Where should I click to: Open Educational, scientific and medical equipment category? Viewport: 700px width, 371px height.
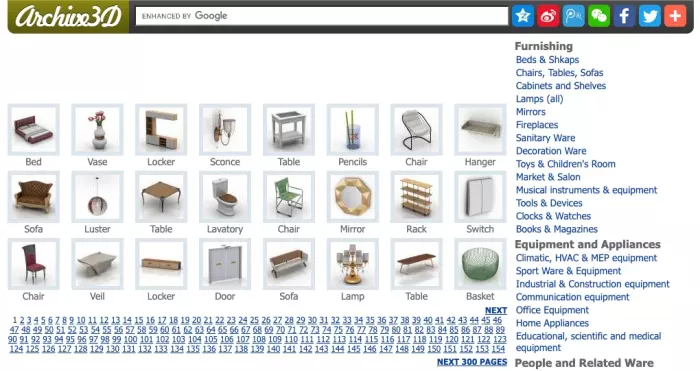pyautogui.click(x=588, y=342)
